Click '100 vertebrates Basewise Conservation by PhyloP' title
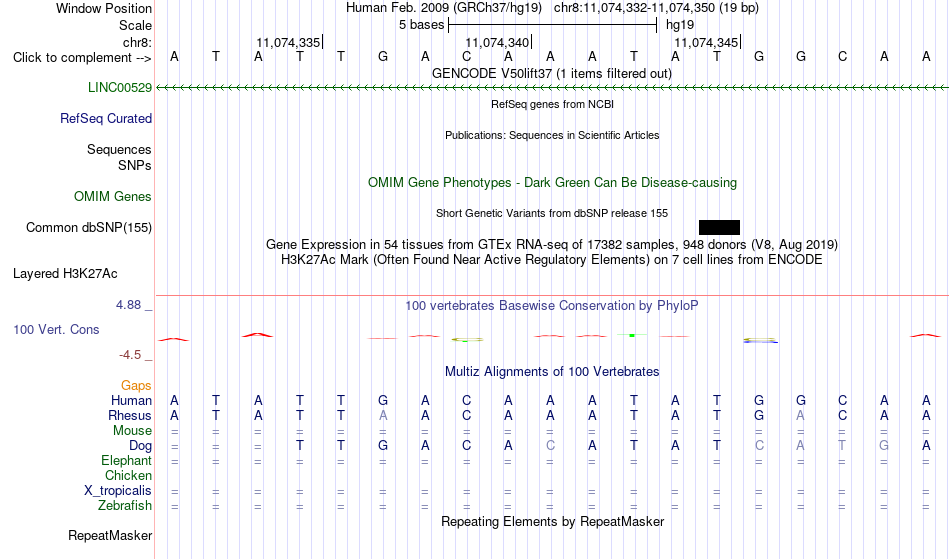 552,305
